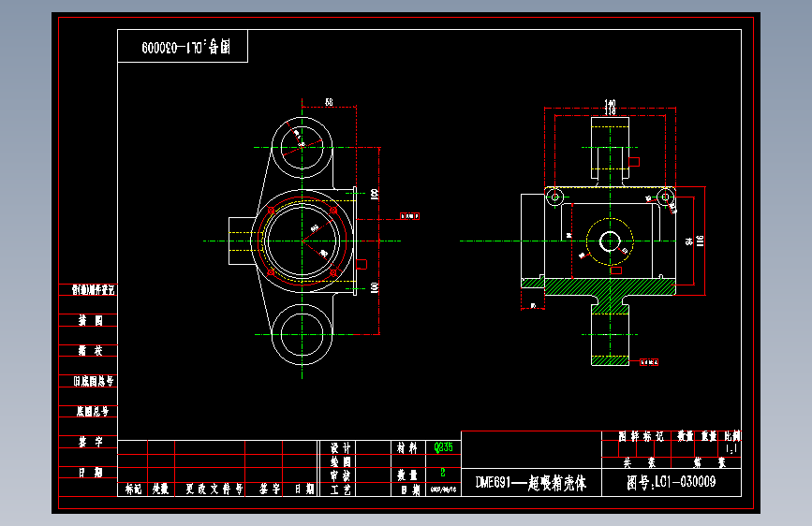Image resolution: width=812 pixels, height=526 pixels.
Task: Click the '材料' label in the title block
Action: pos(407,447)
